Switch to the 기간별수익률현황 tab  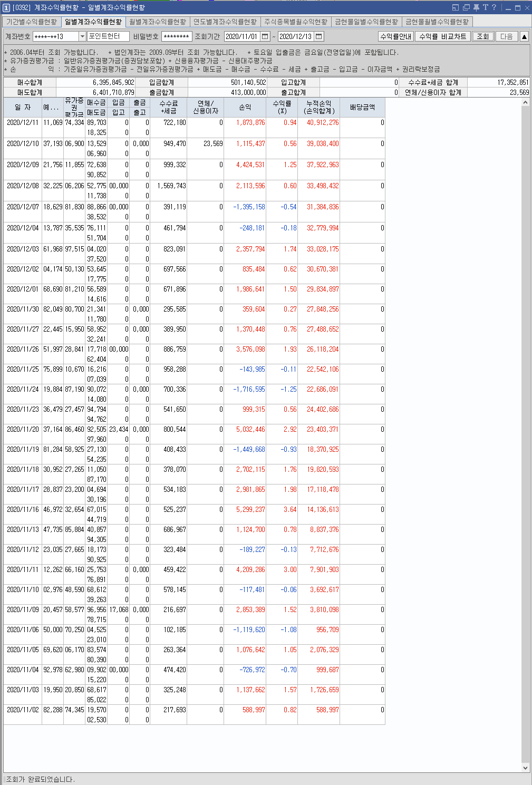coord(32,22)
